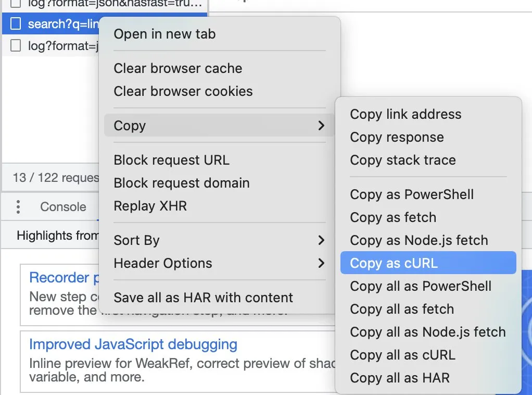Image resolution: width=532 pixels, height=395 pixels.
Task: Open the drawer three-dots menu icon
Action: [18, 207]
